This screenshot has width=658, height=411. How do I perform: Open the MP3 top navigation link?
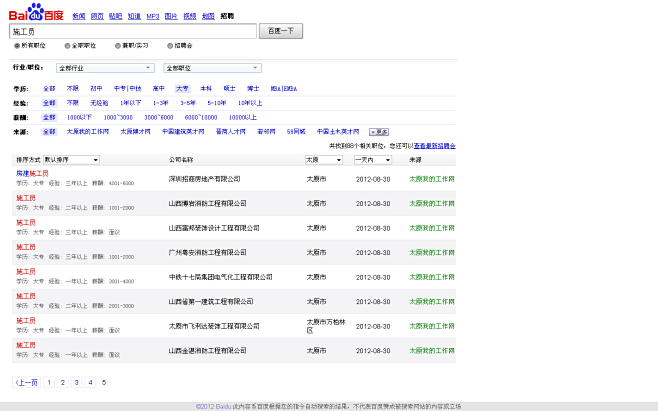[x=153, y=16]
